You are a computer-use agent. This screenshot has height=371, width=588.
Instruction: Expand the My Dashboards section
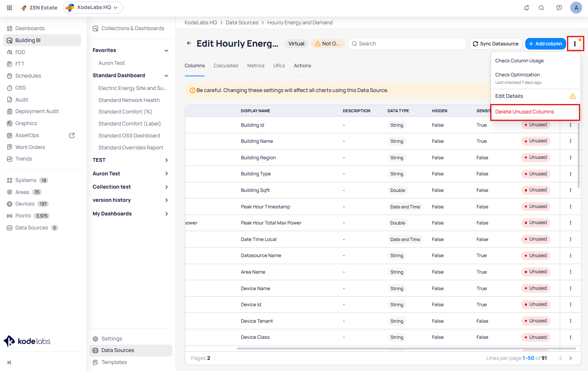[x=166, y=214]
